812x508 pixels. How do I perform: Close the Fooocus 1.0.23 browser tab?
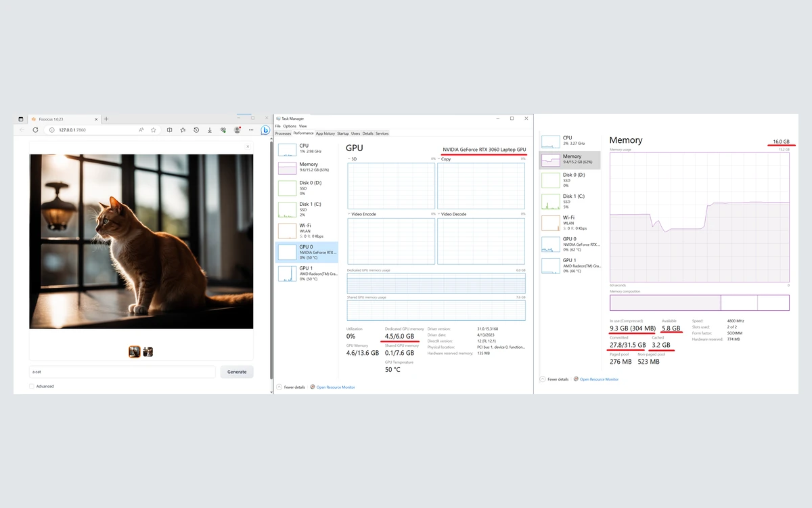pos(96,119)
